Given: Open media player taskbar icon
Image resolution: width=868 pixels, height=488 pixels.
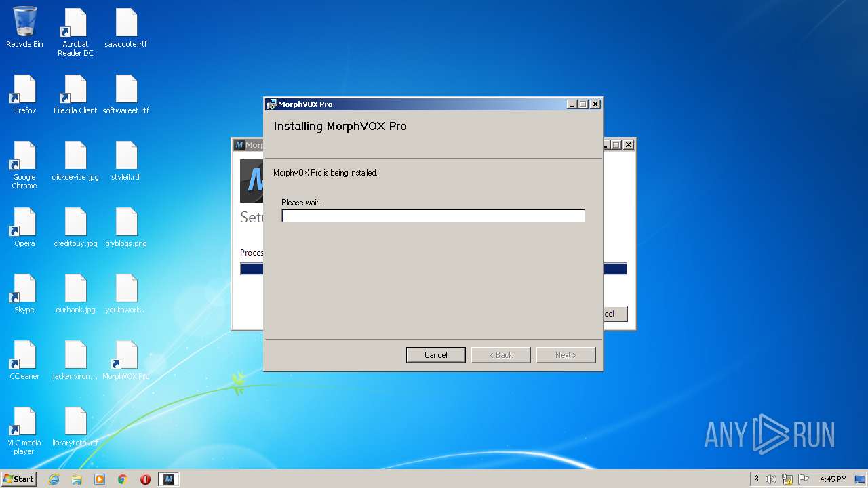Looking at the screenshot, I should 100,479.
